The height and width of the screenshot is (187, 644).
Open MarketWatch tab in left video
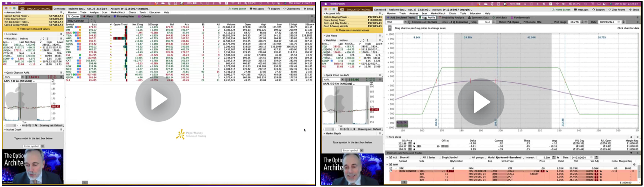point(118,12)
